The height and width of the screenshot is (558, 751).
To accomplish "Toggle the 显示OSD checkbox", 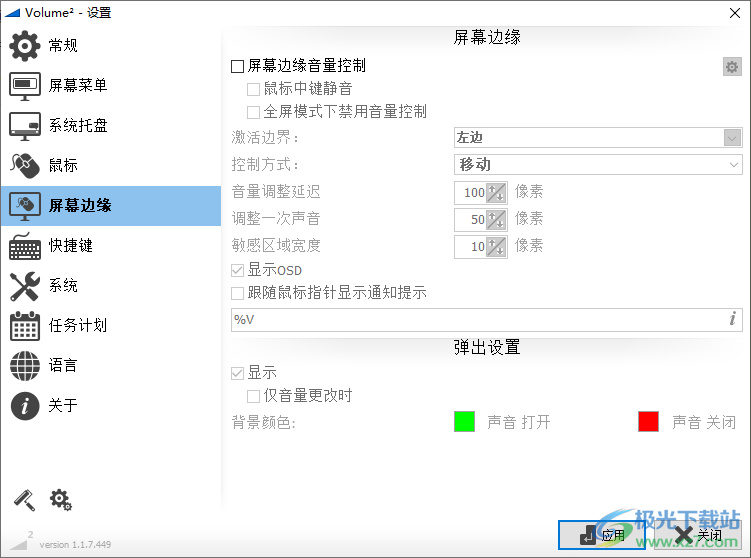I will point(238,270).
